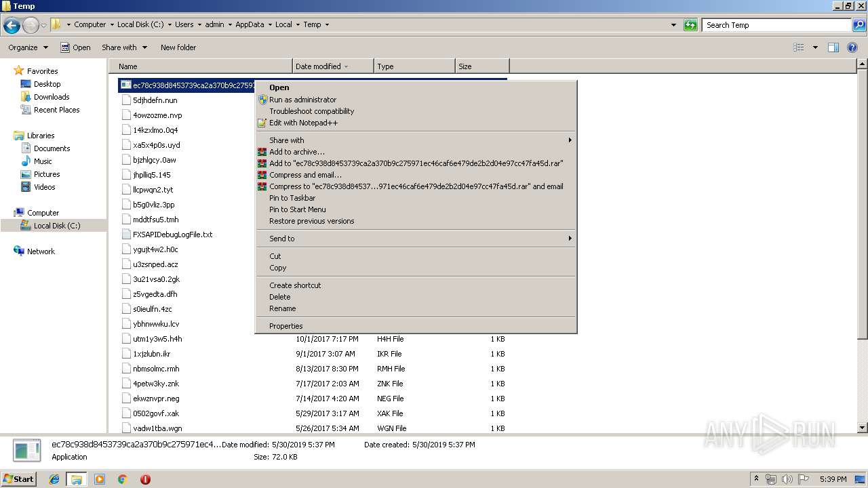Choose Edit with Notepad++
Image resolution: width=868 pixels, height=488 pixels.
(416, 123)
